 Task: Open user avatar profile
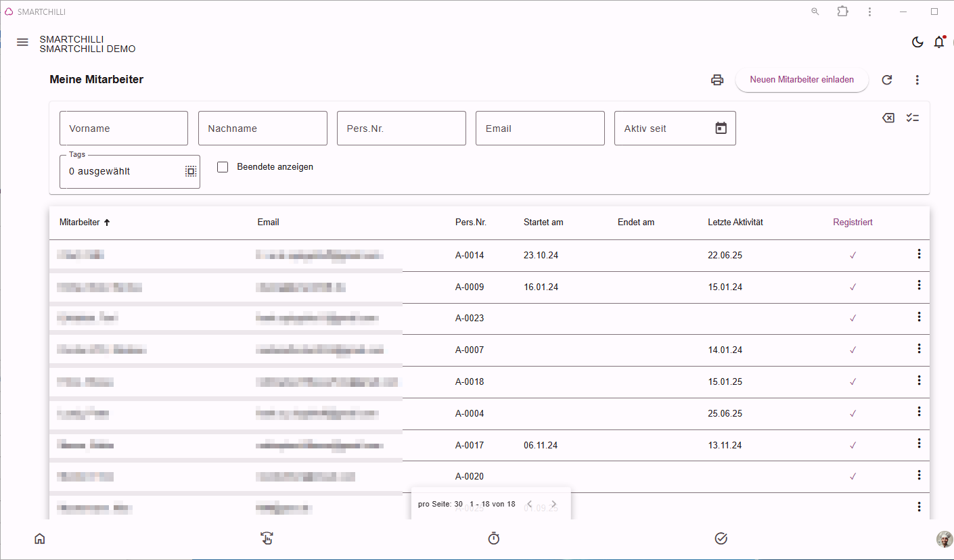[945, 539]
